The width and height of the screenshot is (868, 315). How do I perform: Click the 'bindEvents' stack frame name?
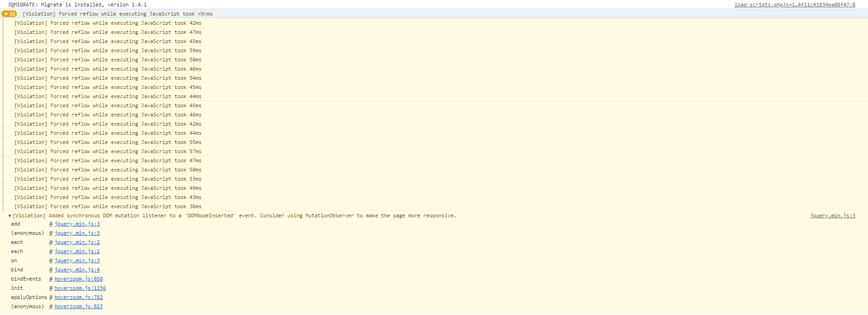(26, 279)
